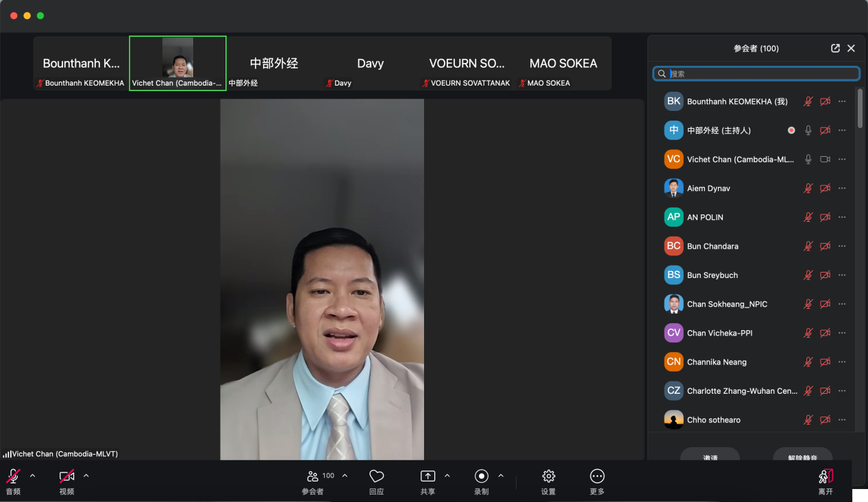Toggle Bun Chandara microphone

tap(808, 246)
